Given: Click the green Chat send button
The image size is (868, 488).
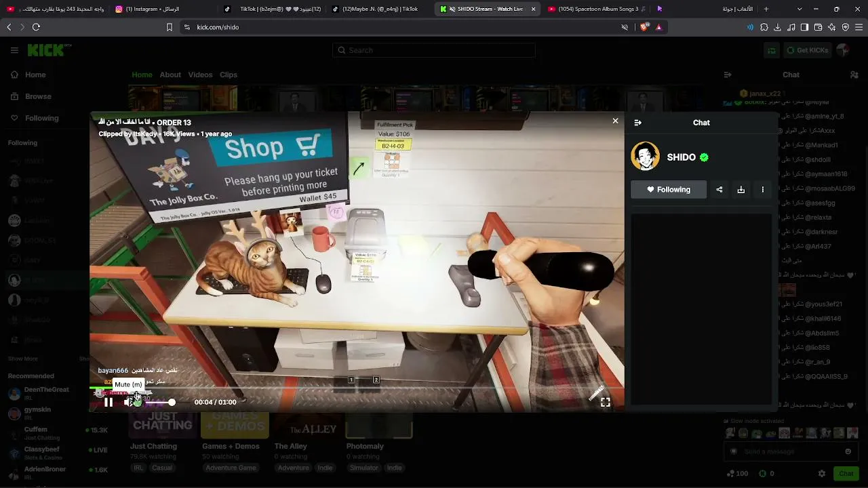Looking at the screenshot, I should click(x=846, y=474).
